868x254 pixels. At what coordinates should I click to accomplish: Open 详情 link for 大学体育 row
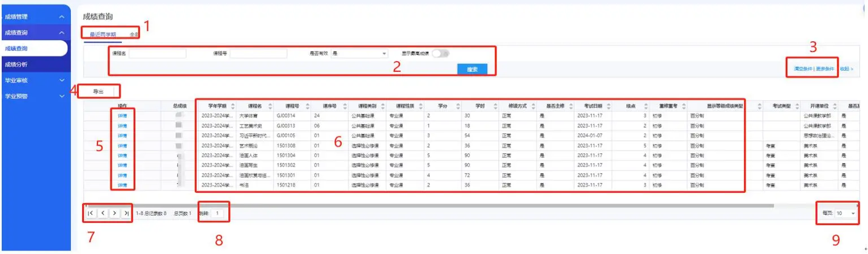(122, 115)
